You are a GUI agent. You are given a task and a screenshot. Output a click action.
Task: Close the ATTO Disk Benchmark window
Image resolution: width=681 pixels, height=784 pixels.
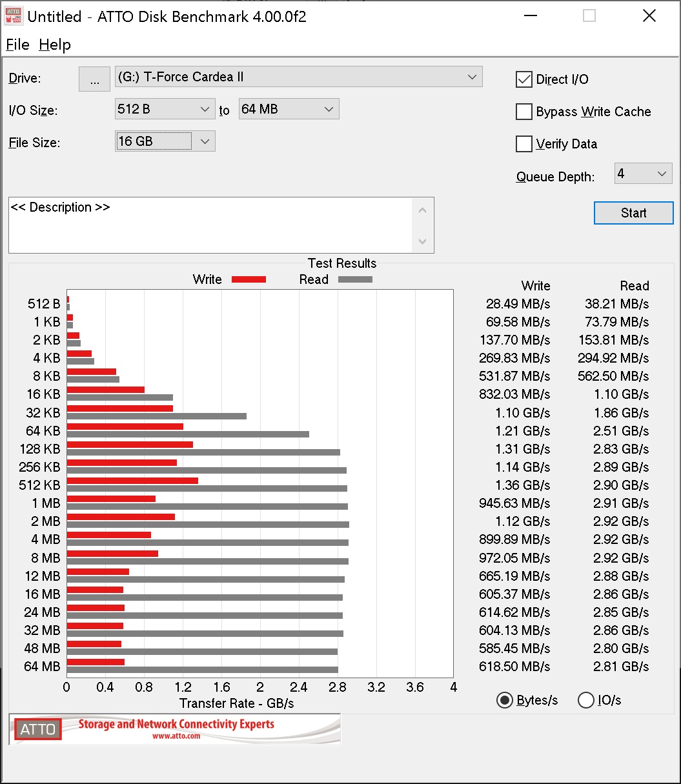pos(649,16)
